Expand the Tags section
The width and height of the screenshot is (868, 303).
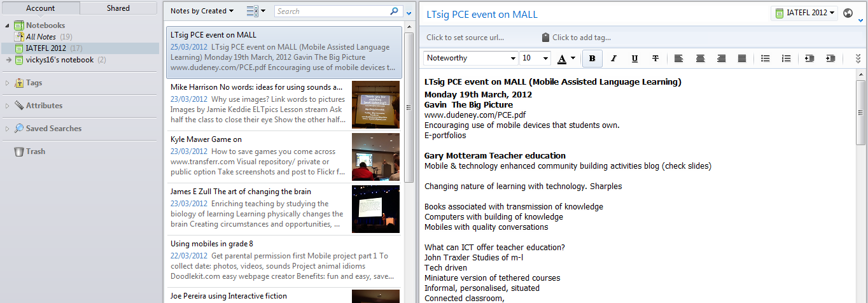[7, 83]
